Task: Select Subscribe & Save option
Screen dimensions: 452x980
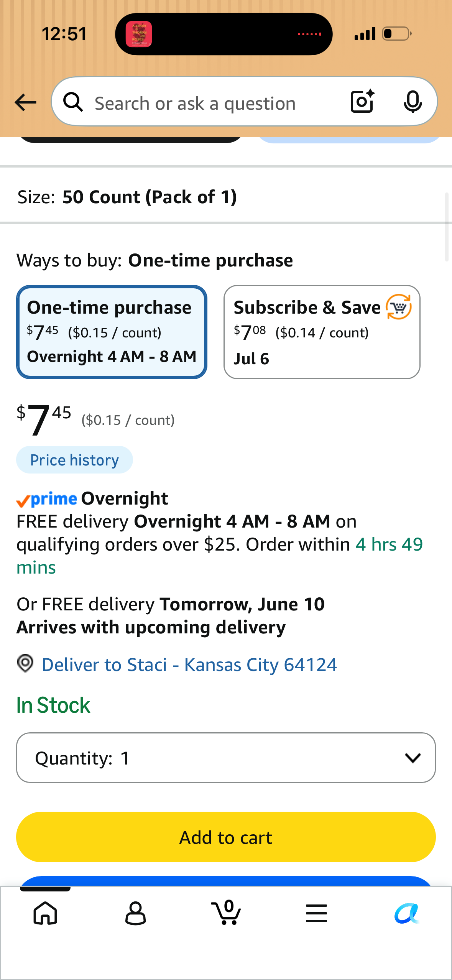Action: click(322, 332)
